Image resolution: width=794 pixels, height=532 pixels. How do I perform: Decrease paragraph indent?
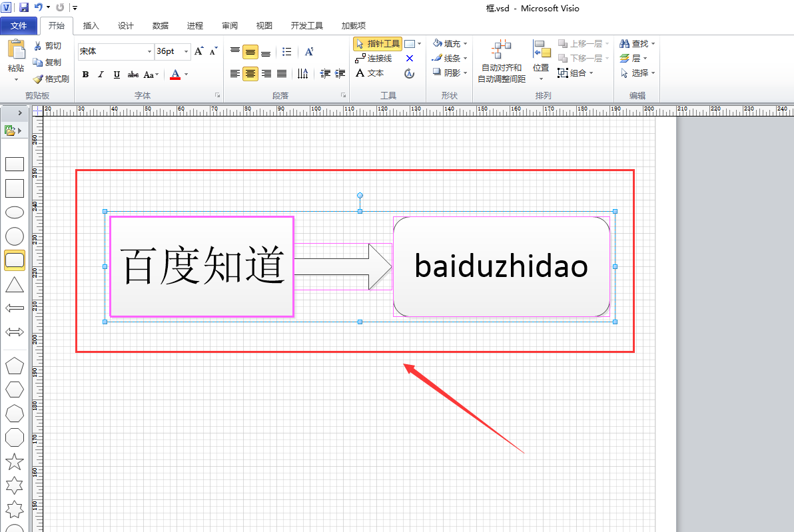click(x=325, y=74)
